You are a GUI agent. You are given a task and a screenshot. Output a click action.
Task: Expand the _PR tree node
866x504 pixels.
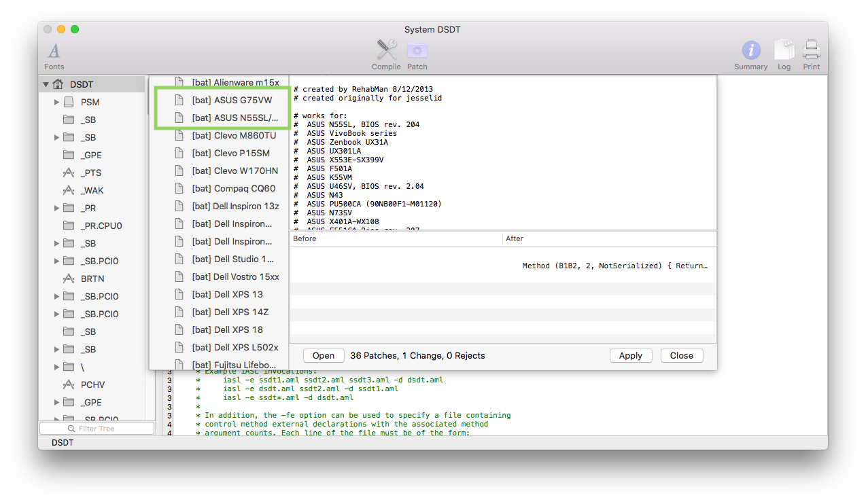(x=57, y=208)
